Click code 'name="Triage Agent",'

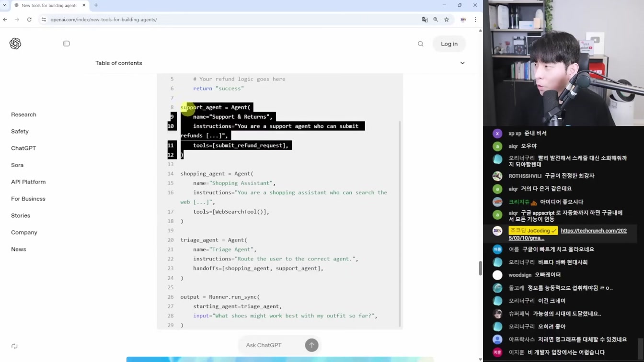pos(225,249)
